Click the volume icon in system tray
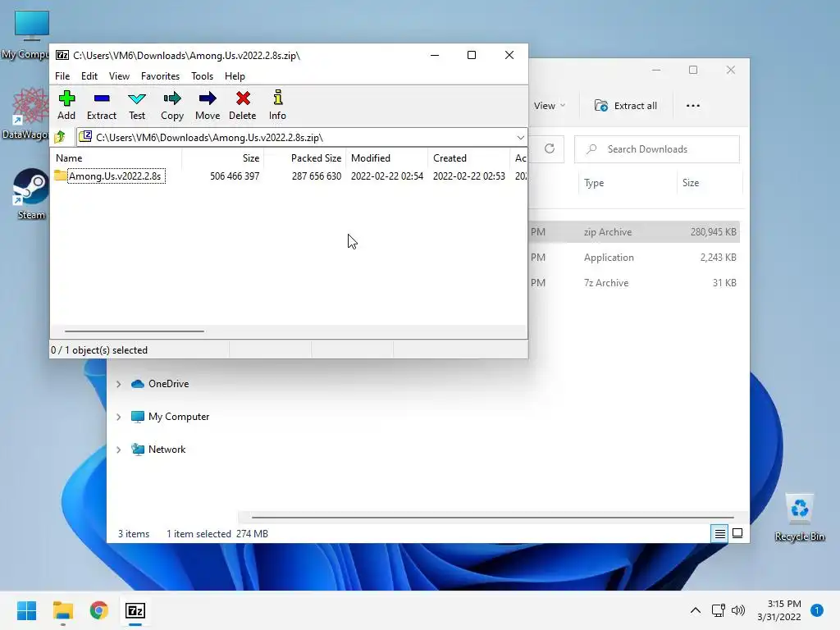This screenshot has height=630, width=840. click(x=738, y=610)
